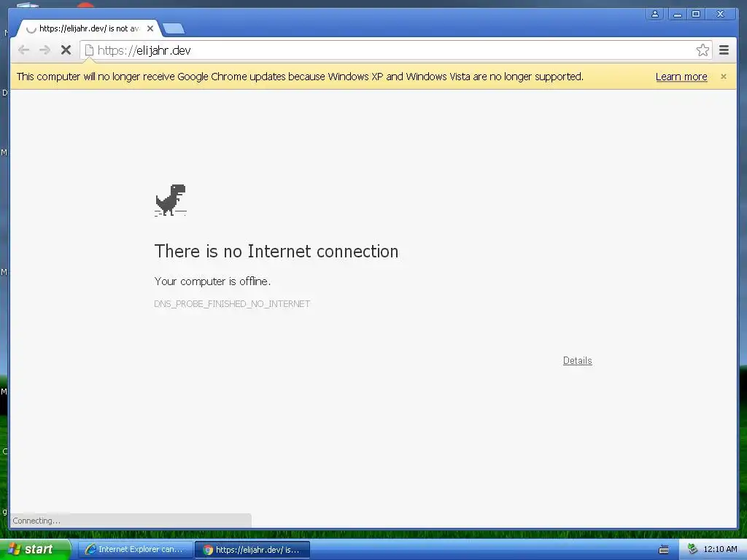747x560 pixels.
Task: Click the network connection tray icon
Action: coord(692,549)
